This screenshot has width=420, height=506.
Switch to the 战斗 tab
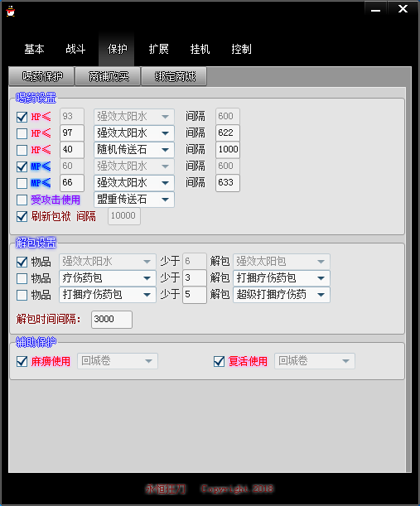75,49
